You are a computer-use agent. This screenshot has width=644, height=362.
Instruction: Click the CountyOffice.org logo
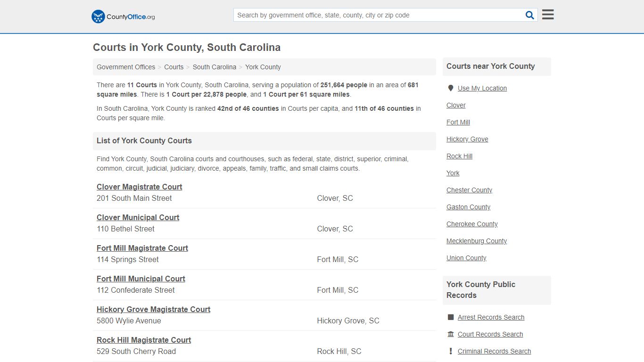click(x=123, y=16)
